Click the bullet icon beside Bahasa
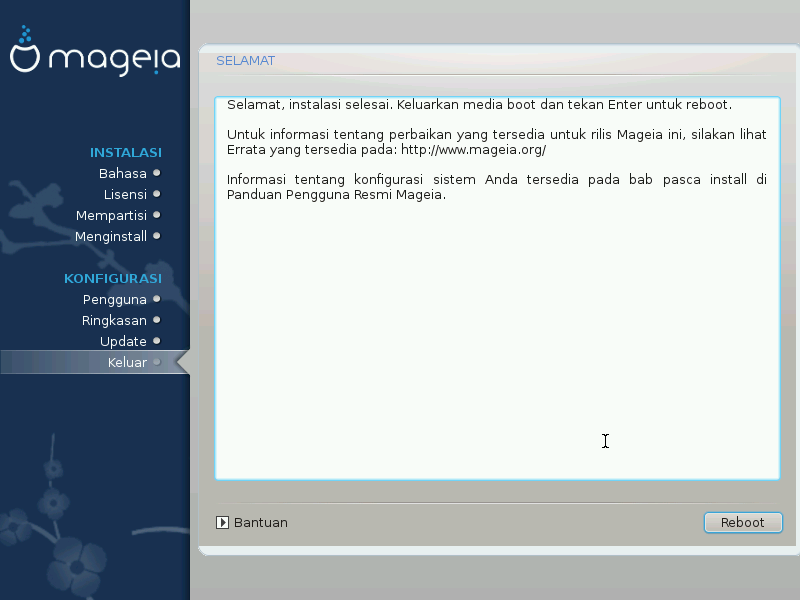 point(157,173)
